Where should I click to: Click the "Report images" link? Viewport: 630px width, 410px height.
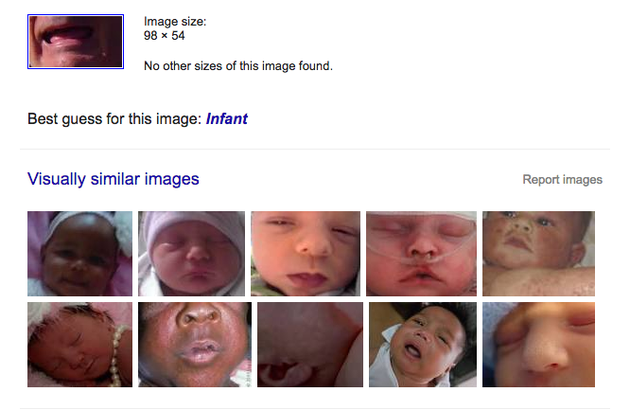[x=562, y=180]
